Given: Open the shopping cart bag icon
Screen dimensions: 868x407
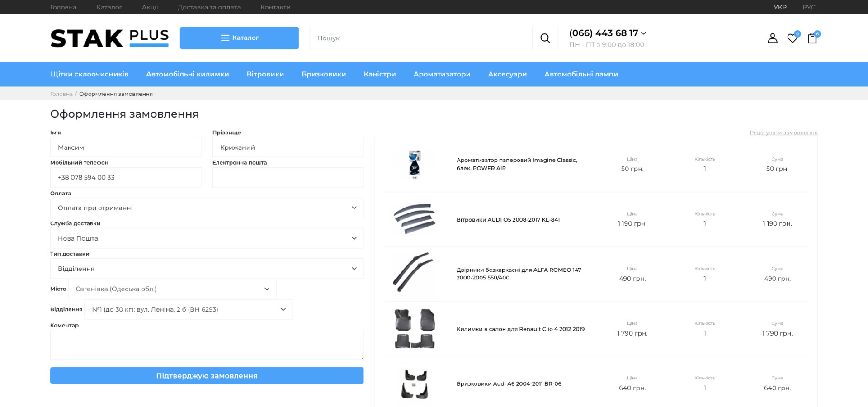Looking at the screenshot, I should (812, 38).
